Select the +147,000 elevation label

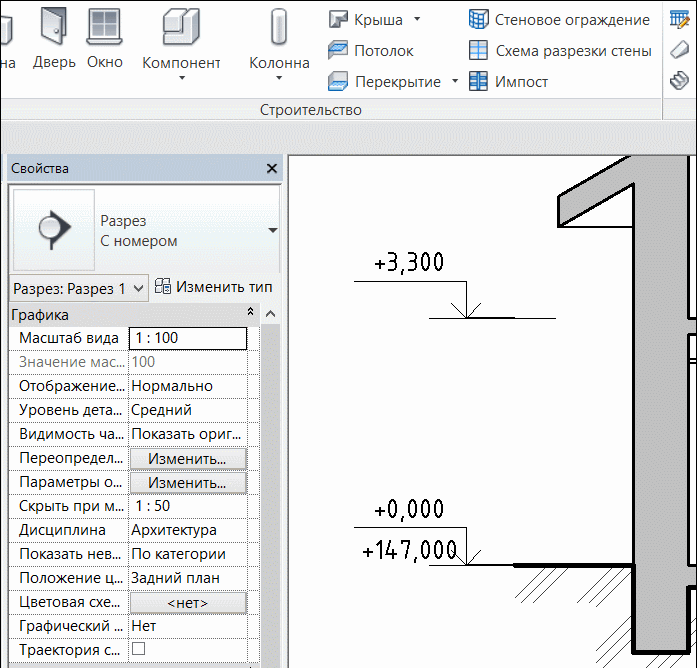(x=409, y=550)
